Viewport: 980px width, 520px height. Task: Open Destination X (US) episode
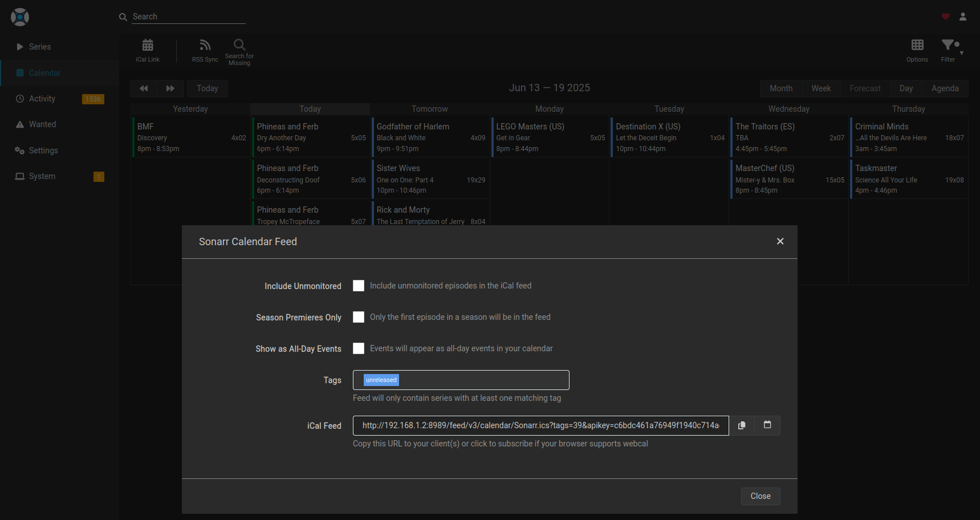tap(670, 137)
